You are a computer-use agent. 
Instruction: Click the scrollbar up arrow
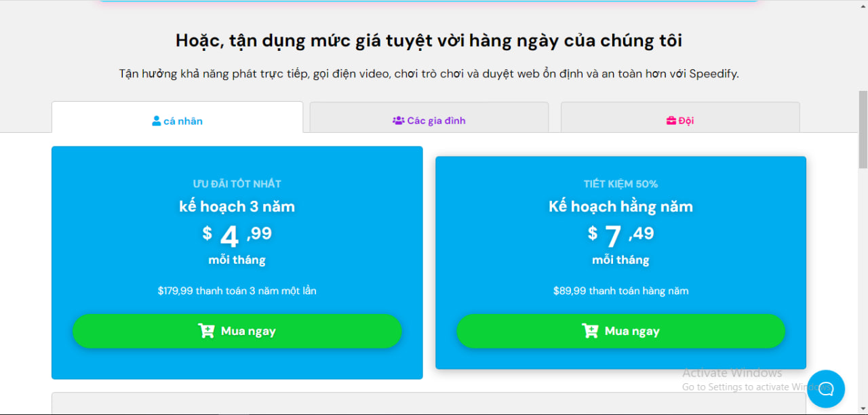tap(862, 6)
